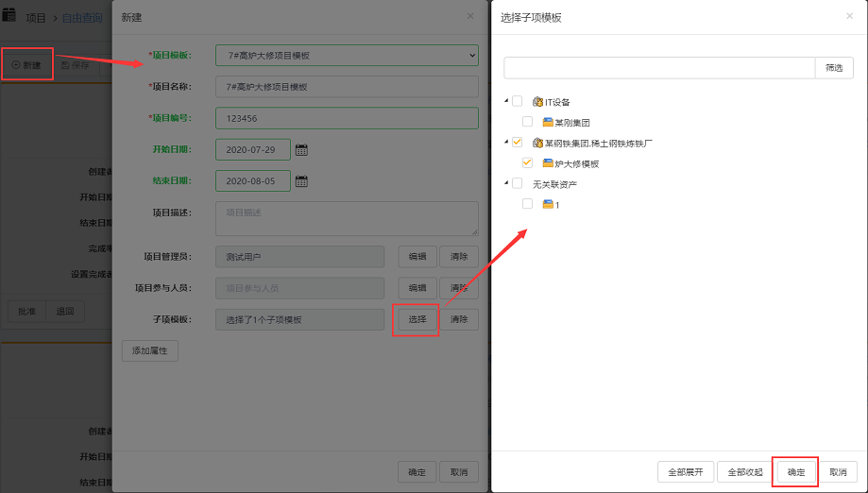Click the 项目编号 input field

coord(347,118)
